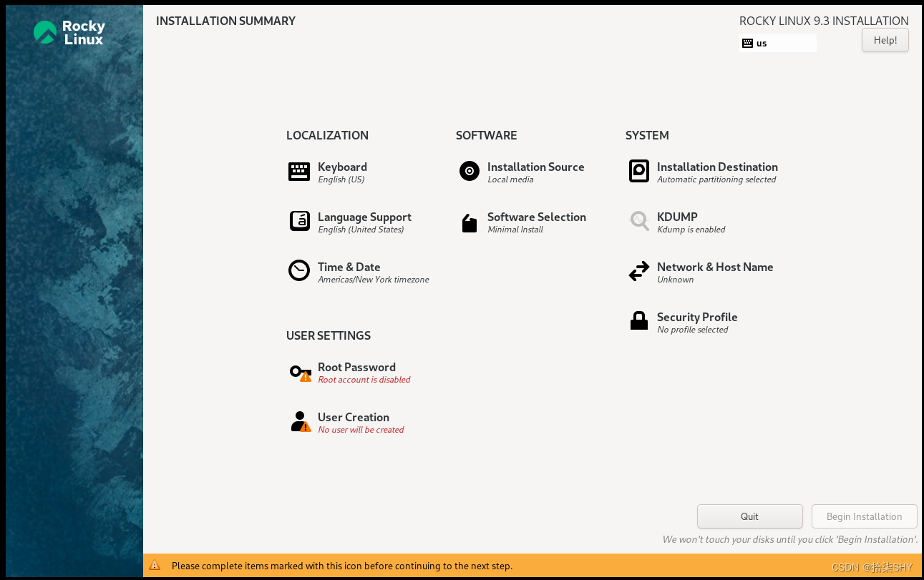Open the Time & Date label

coord(349,267)
